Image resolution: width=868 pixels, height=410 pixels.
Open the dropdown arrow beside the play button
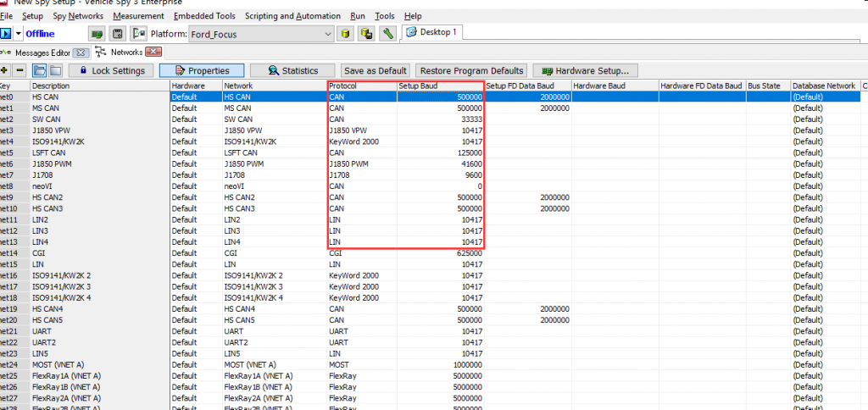(x=19, y=34)
